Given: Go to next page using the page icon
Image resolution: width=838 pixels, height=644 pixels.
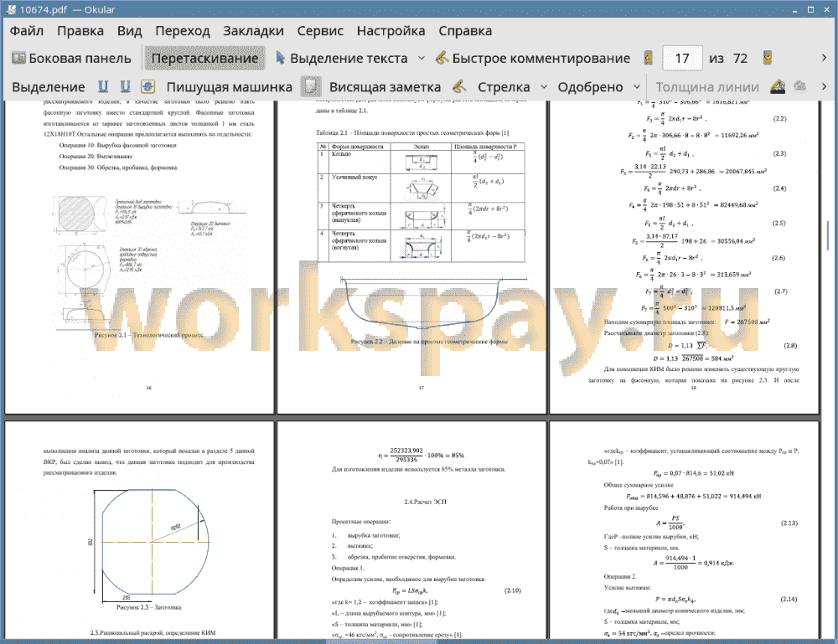Looking at the screenshot, I should pyautogui.click(x=768, y=58).
